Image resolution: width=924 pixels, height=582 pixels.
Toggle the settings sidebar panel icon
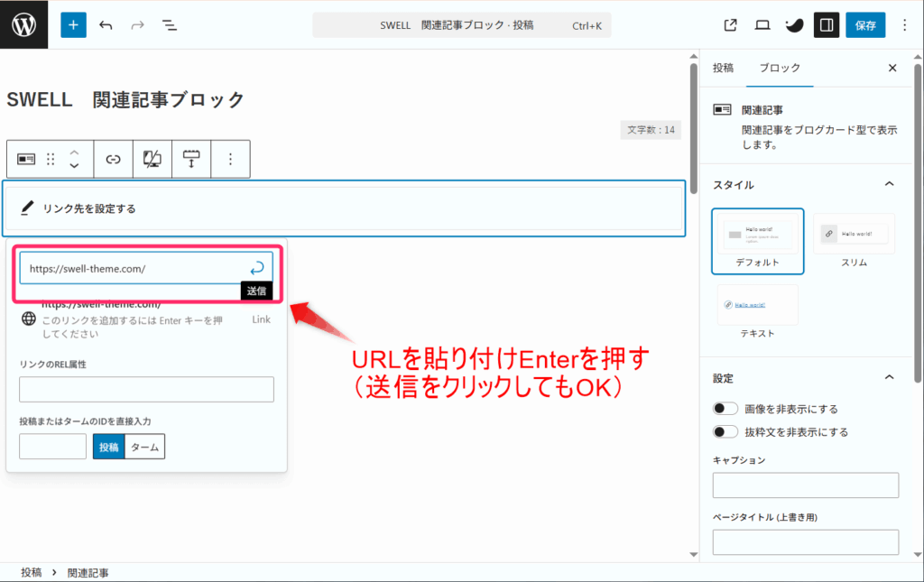[827, 24]
